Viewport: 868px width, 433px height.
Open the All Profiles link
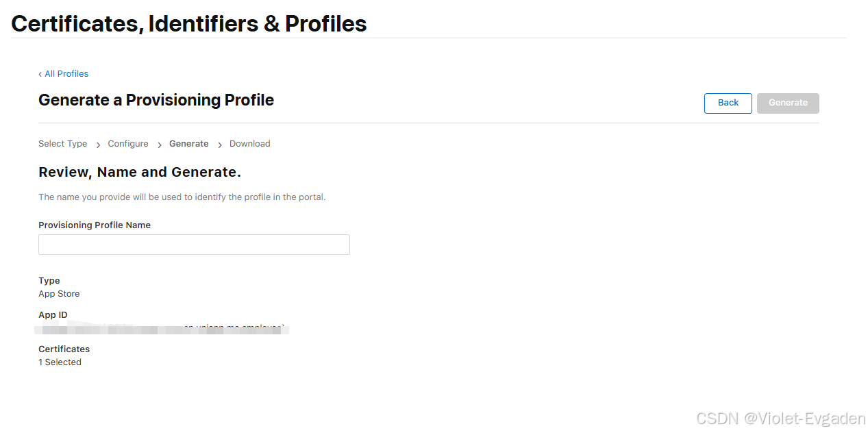(66, 74)
